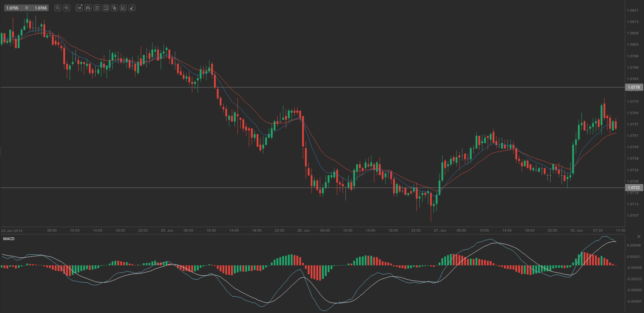
Task: Click the ask price 1.0765
Action: pos(40,8)
